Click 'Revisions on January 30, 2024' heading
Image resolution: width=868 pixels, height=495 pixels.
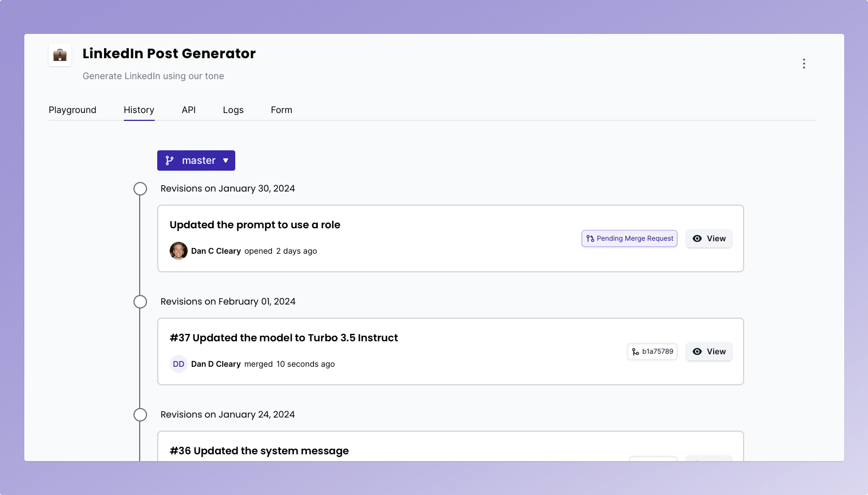pyautogui.click(x=228, y=189)
